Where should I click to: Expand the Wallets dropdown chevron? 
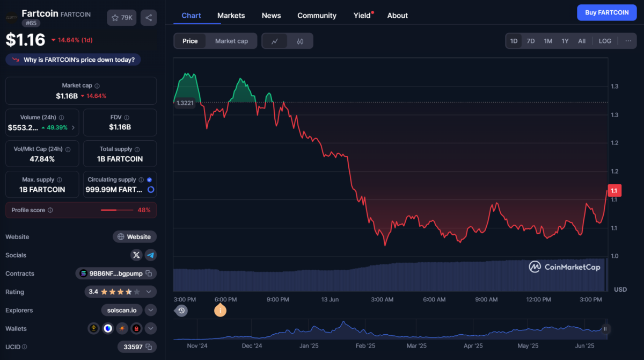coord(151,328)
